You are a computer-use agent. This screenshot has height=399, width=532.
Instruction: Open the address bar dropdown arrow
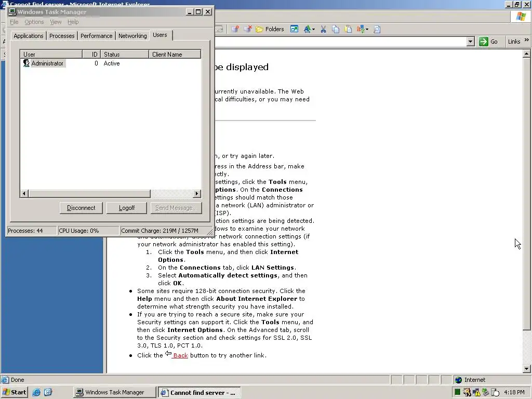coord(470,42)
